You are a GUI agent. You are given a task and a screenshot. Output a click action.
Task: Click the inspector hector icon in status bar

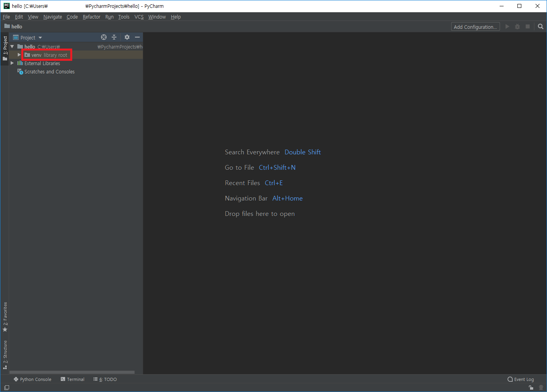[541, 388]
